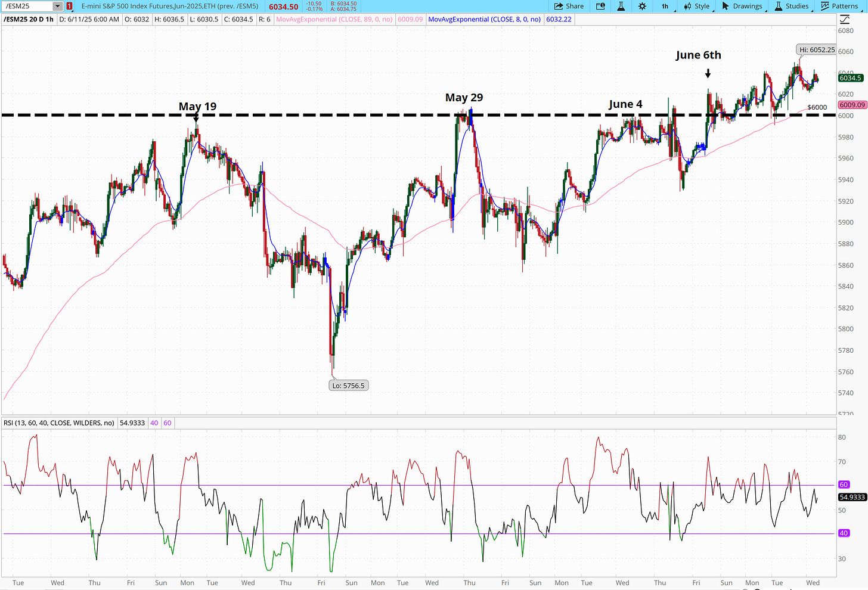Click the C: 6034.5 close value
The image size is (868, 590).
[x=238, y=19]
